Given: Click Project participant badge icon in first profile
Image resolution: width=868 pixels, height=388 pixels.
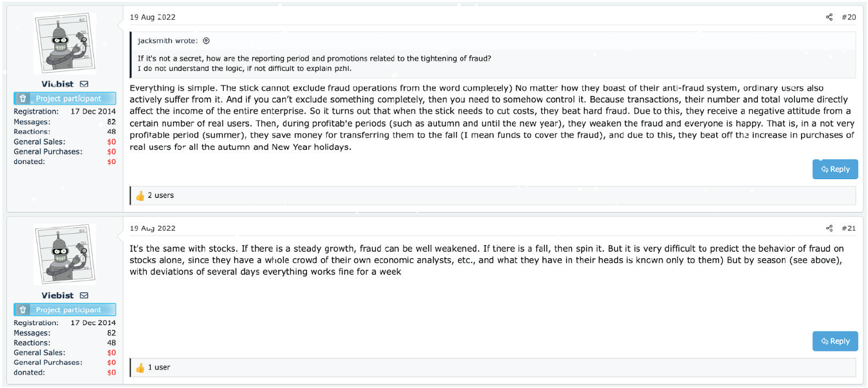Looking at the screenshot, I should (x=23, y=99).
